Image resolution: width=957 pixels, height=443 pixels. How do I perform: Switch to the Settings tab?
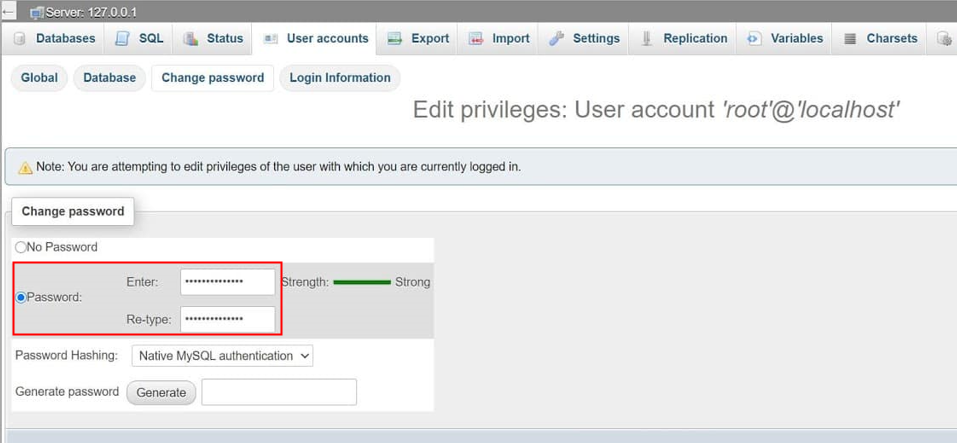[x=584, y=38]
